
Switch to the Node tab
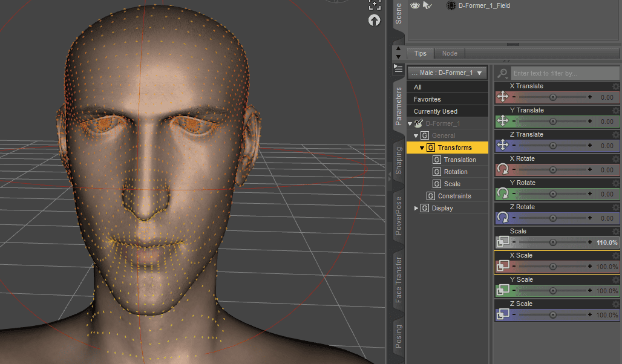(450, 53)
